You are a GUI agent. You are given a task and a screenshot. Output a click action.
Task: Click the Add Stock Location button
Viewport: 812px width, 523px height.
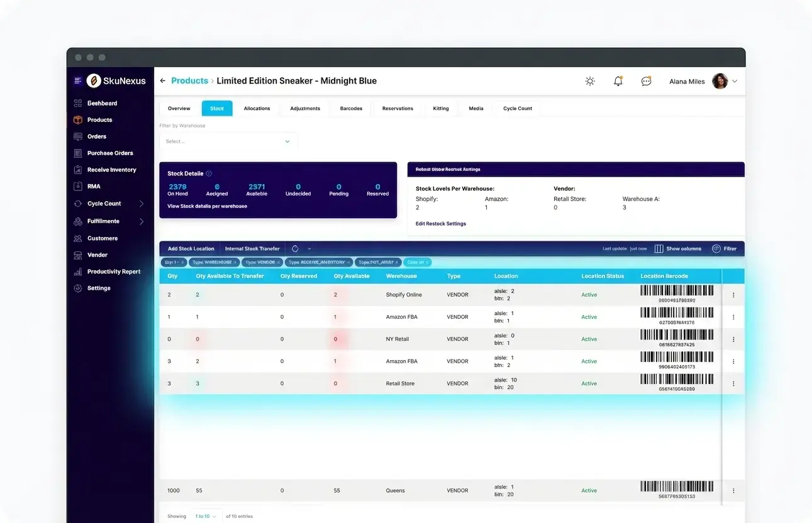[190, 248]
